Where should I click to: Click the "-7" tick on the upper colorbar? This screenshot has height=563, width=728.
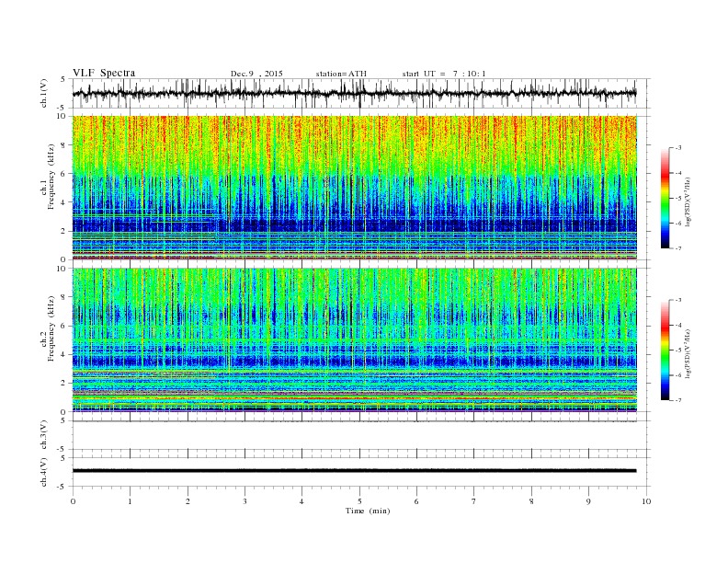click(678, 248)
